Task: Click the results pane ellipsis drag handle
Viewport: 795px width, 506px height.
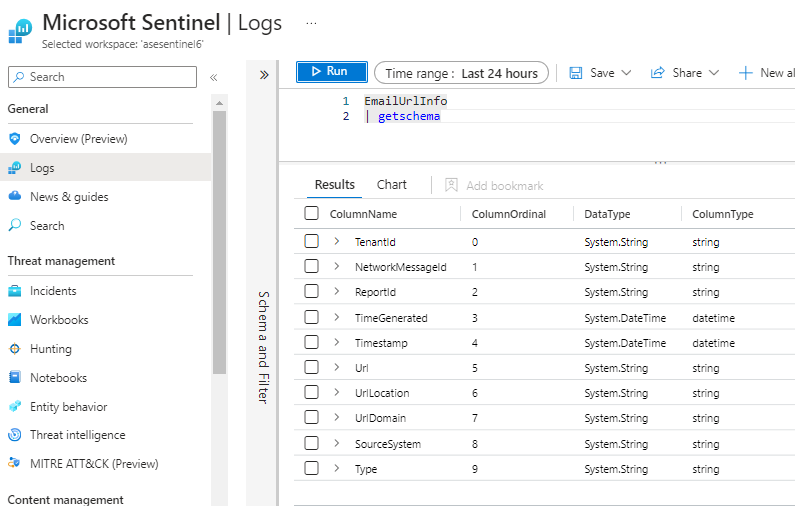Action: (x=660, y=163)
